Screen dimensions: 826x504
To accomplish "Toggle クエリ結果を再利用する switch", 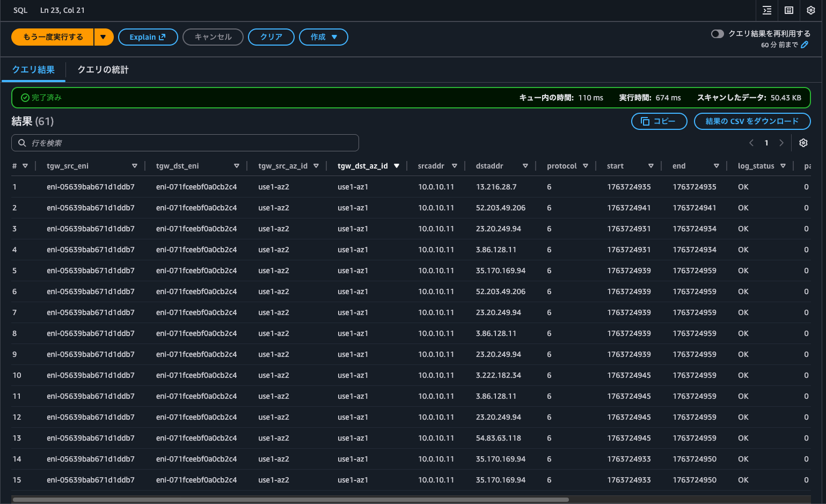I will [x=717, y=34].
